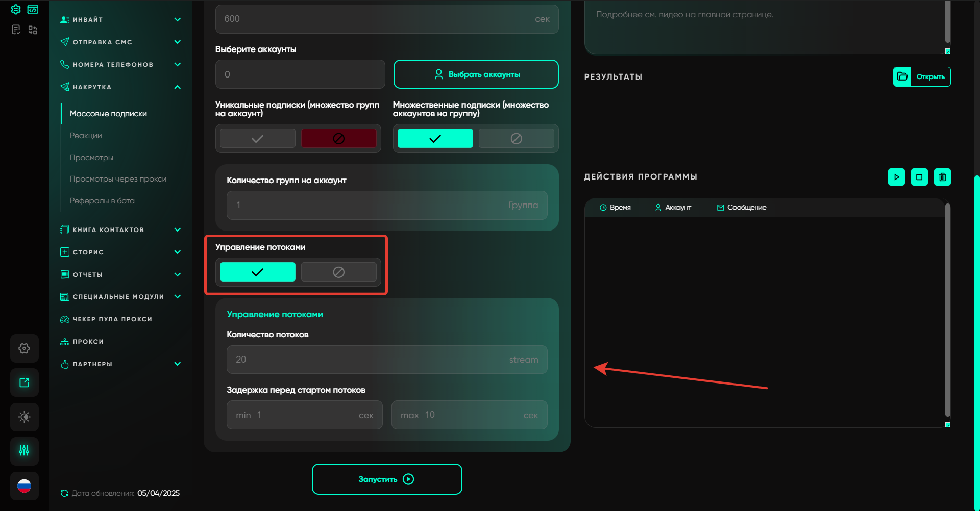
Task: Disable thread management toggle
Action: (338, 272)
